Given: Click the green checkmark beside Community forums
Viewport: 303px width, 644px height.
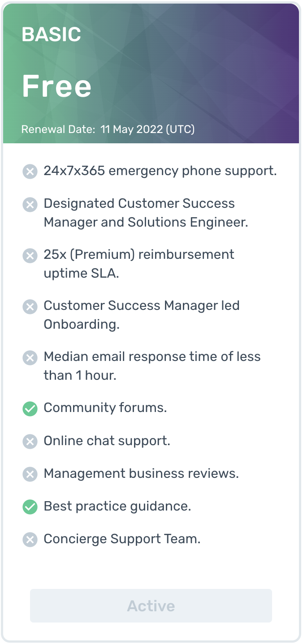Looking at the screenshot, I should (30, 408).
